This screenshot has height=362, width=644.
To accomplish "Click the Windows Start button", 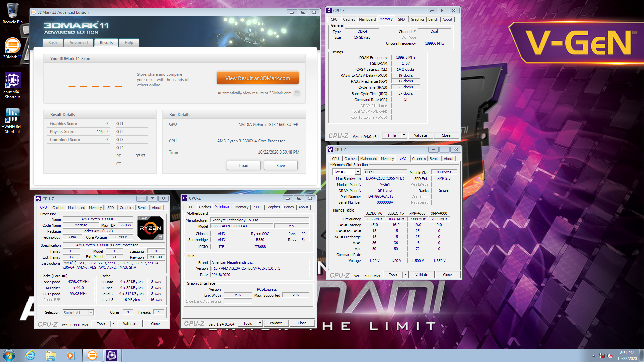I will [x=9, y=355].
